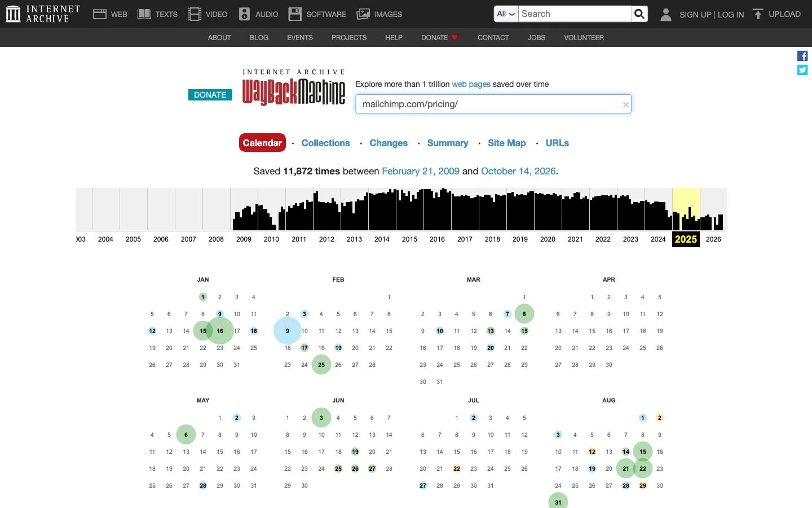Viewport: 812px width, 508px height.
Task: Clear the URL field with X
Action: click(x=625, y=104)
